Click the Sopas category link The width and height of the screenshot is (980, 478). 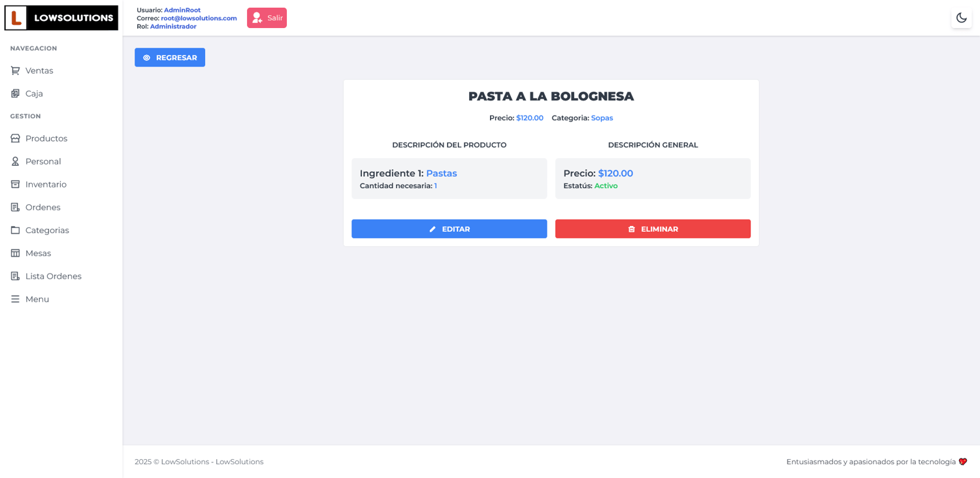click(602, 118)
